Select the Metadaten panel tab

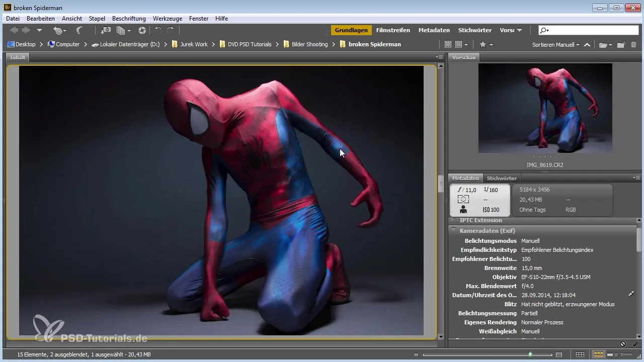tap(465, 178)
